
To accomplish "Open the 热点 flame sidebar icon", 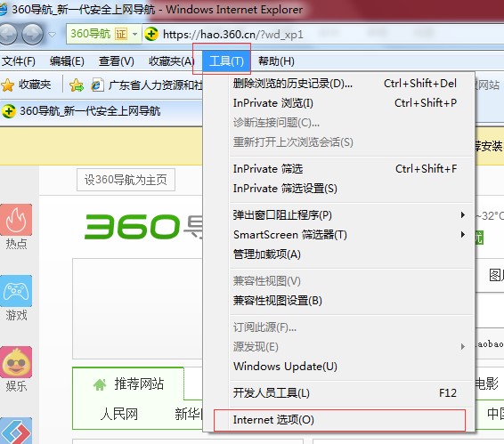I will tap(16, 220).
